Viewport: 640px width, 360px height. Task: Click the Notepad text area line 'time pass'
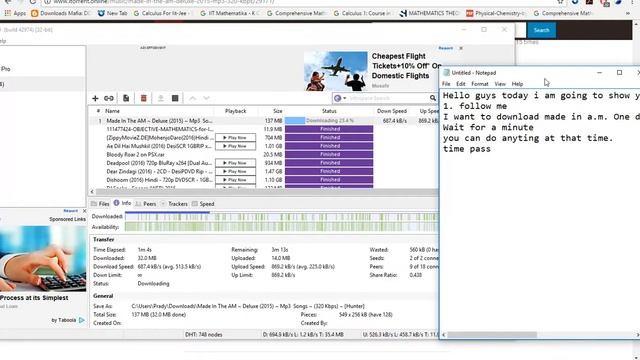coord(467,149)
